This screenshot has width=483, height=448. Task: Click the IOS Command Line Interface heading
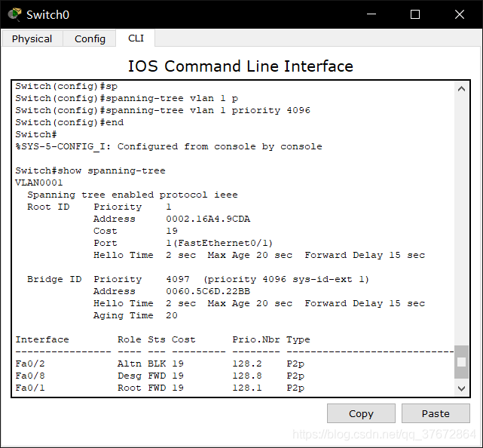point(240,66)
